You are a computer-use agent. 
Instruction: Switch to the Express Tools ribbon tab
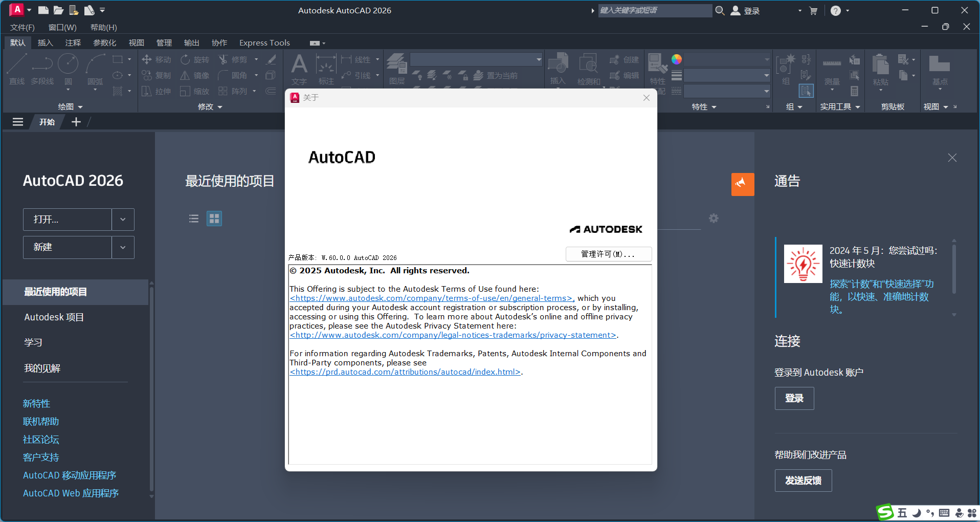(x=264, y=43)
